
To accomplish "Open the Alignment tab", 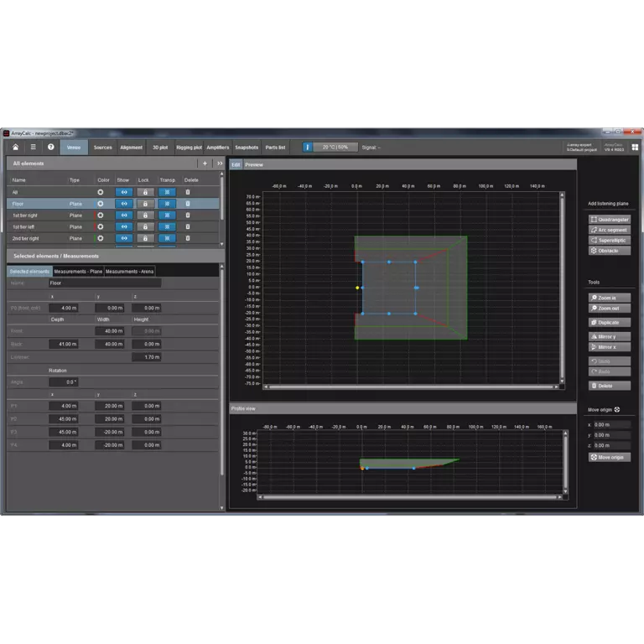I will click(132, 148).
